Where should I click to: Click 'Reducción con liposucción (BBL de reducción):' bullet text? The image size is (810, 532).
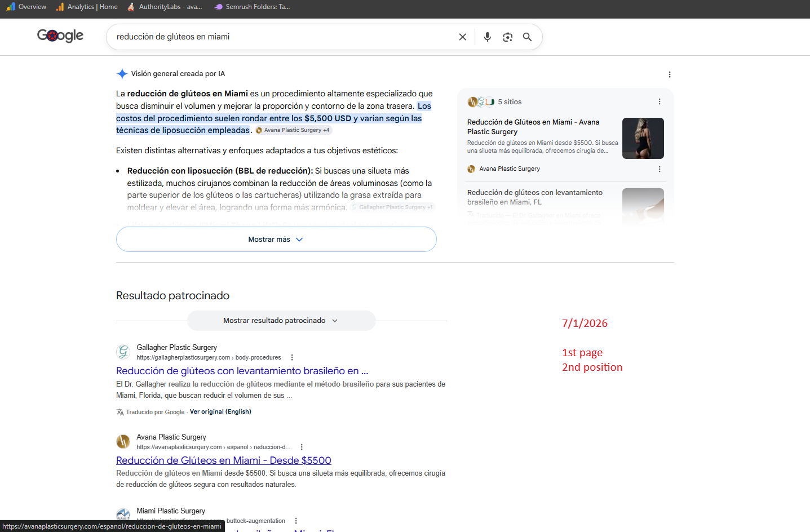[220, 171]
